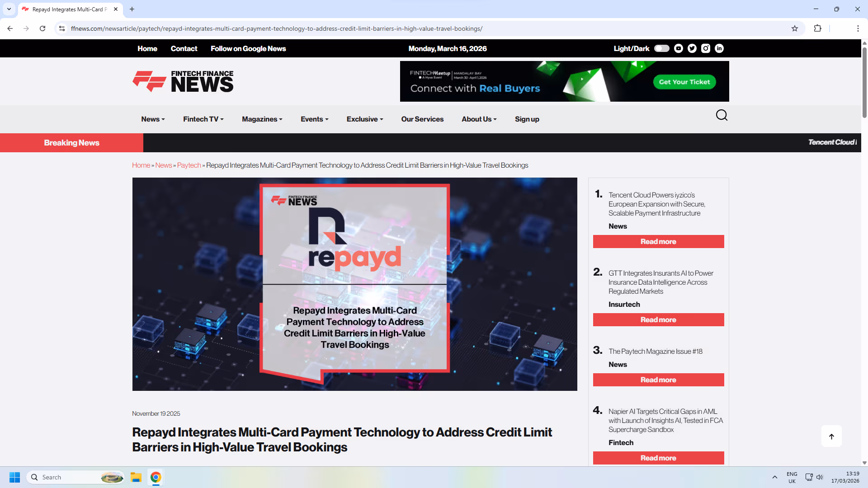Expand the Exclusive dropdown menu

pyautogui.click(x=365, y=119)
